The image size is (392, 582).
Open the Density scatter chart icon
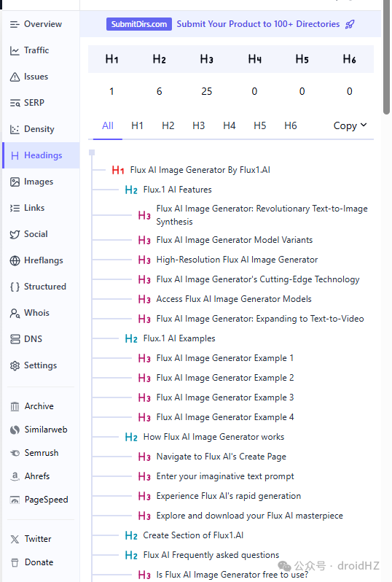coord(15,129)
